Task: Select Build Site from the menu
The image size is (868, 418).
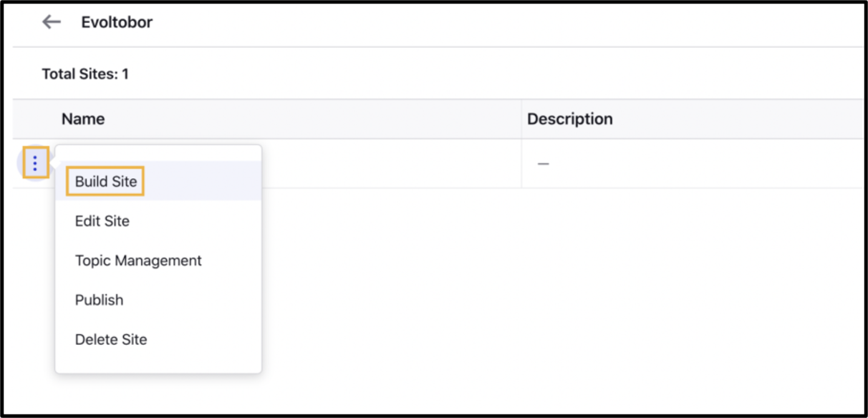Action: 106,181
